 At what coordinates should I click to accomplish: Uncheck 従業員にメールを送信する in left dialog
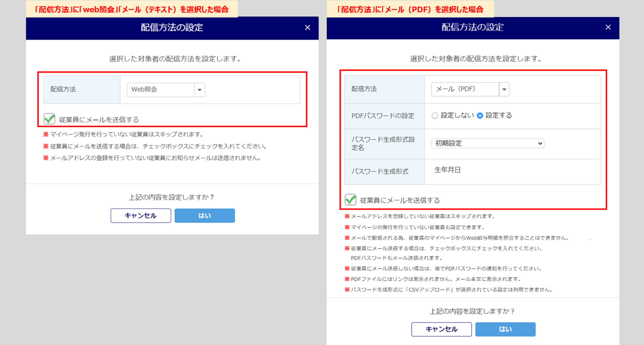click(49, 119)
